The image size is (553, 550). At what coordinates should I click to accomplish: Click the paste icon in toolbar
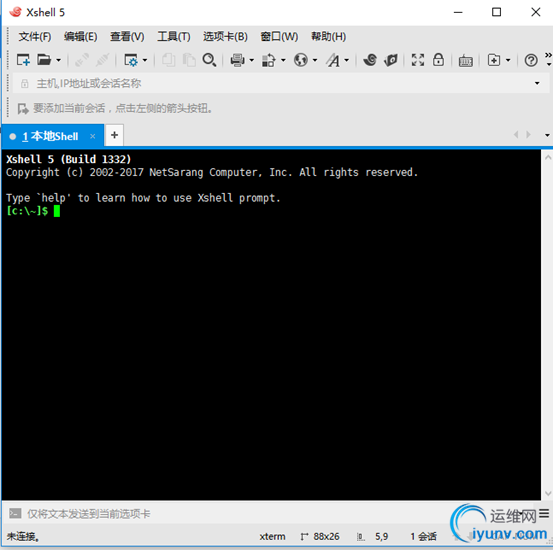coord(189,60)
